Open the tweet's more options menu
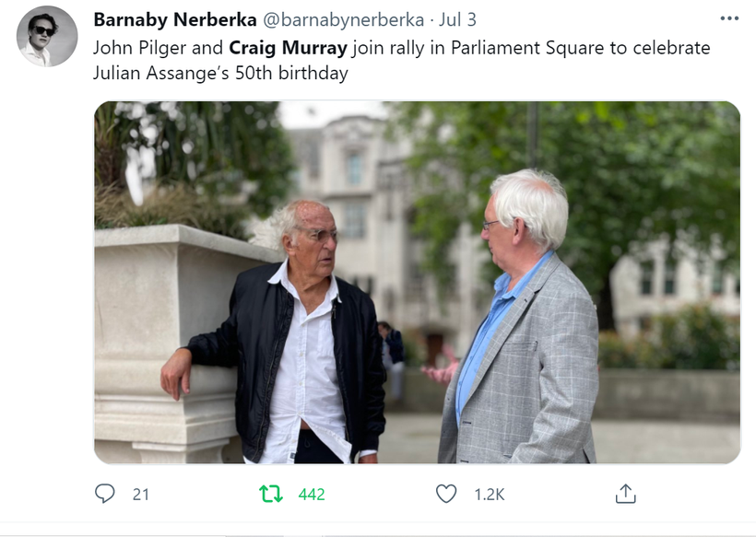Screen dimensions: 756x537 (729, 18)
